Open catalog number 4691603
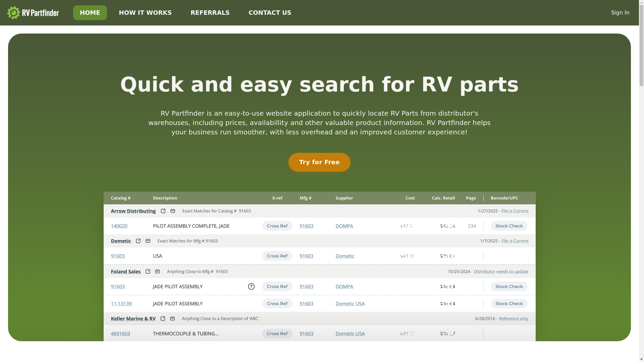The image size is (644, 362). tap(120, 334)
